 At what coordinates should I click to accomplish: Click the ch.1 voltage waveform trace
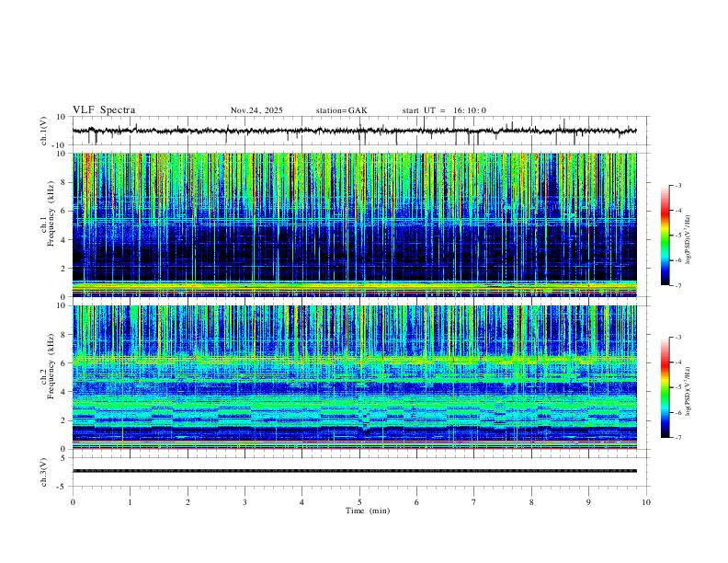354,131
